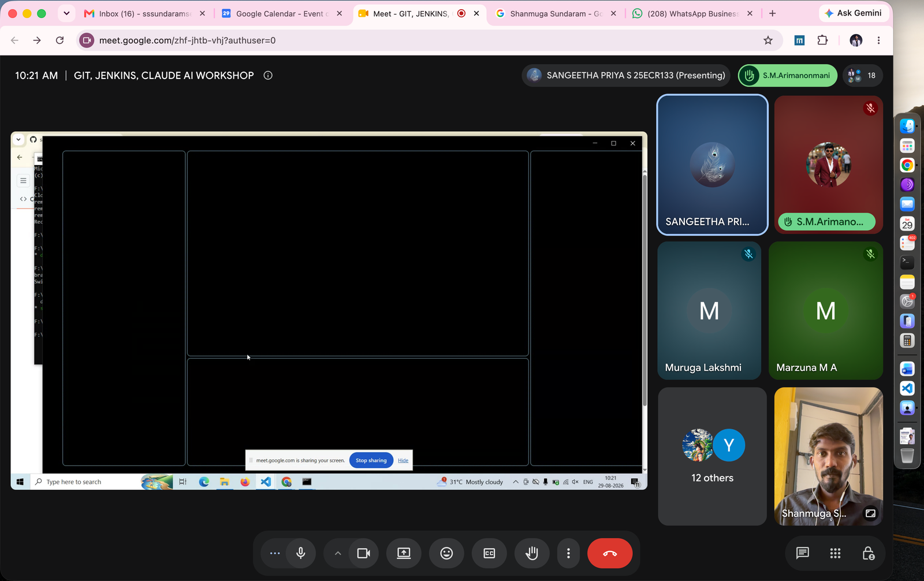The width and height of the screenshot is (924, 581).
Task: Open Chrome three-dot menu
Action: pos(878,40)
